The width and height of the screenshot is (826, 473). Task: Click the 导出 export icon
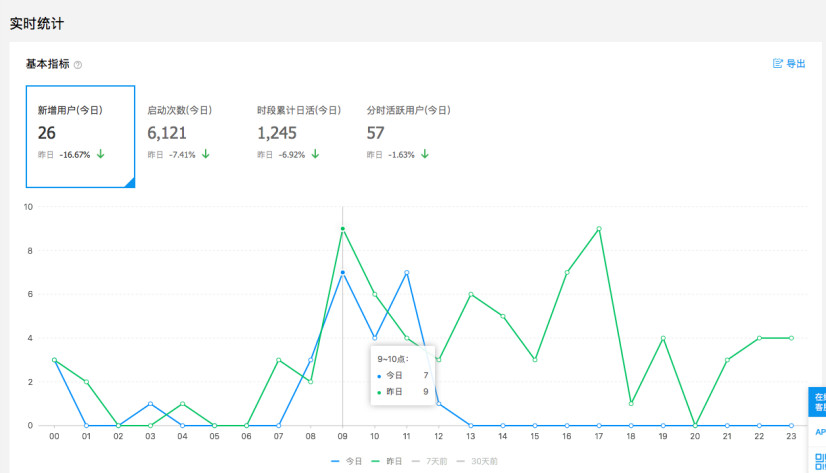coord(778,64)
